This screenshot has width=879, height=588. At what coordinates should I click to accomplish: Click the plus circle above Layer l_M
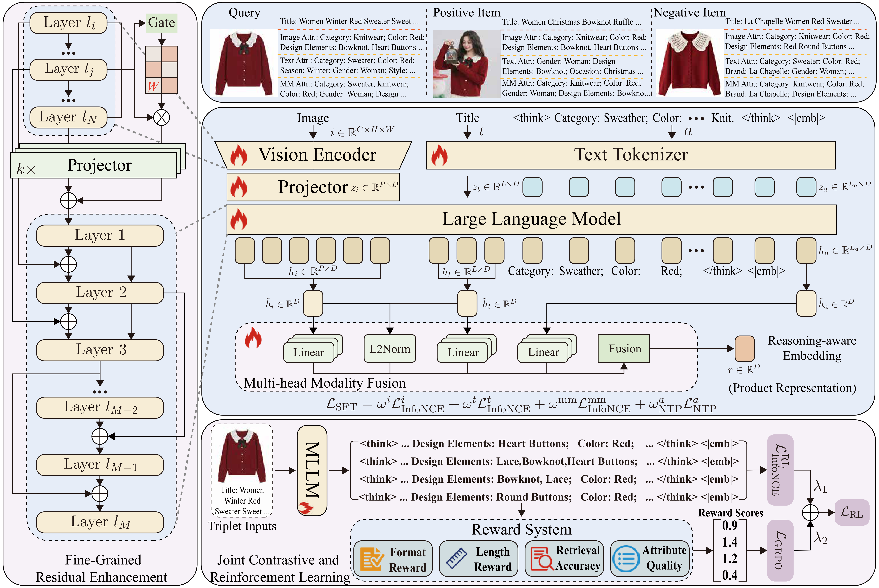coord(100,494)
